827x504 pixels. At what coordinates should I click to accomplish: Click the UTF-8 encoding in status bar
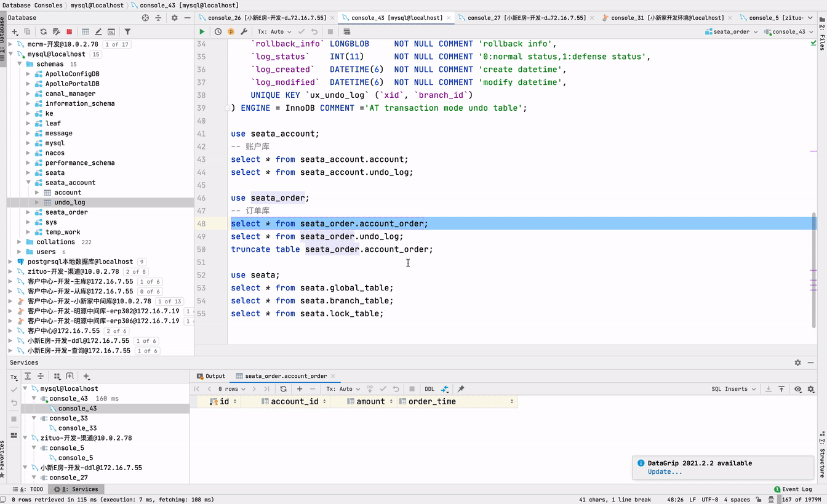[x=709, y=500]
